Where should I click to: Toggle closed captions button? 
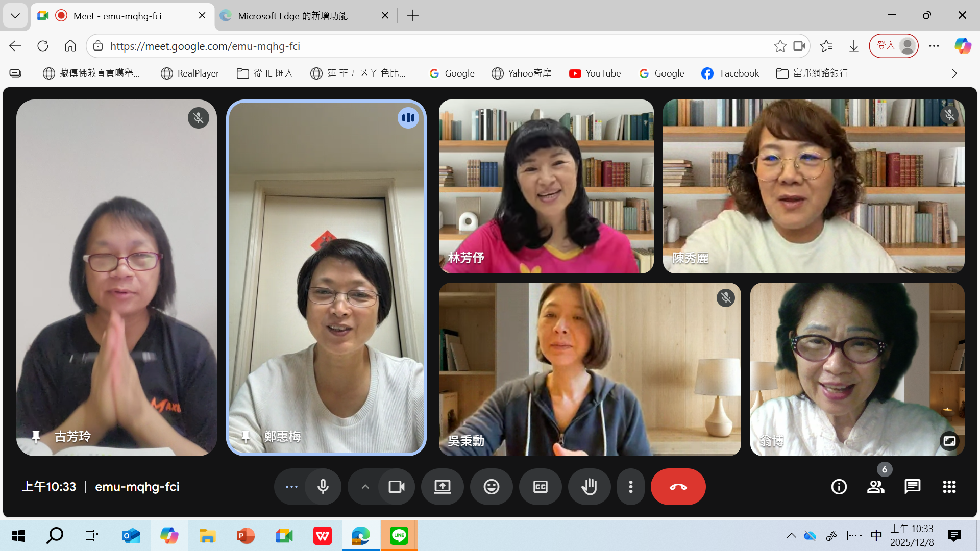pyautogui.click(x=540, y=487)
